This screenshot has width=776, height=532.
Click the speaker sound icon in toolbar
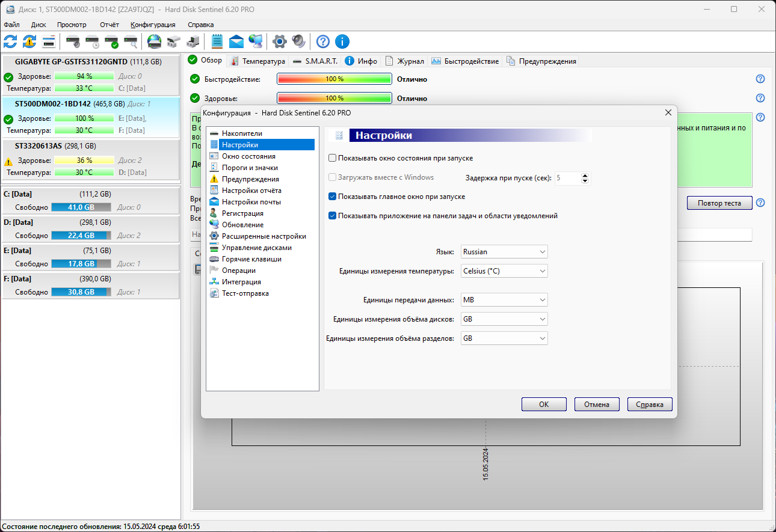click(298, 41)
